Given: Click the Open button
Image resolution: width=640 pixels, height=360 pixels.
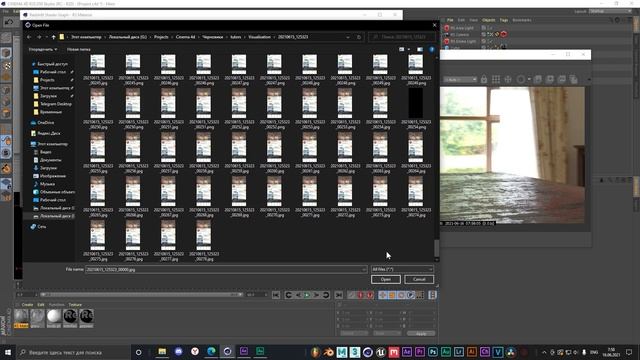Looking at the screenshot, I should [x=386, y=280].
